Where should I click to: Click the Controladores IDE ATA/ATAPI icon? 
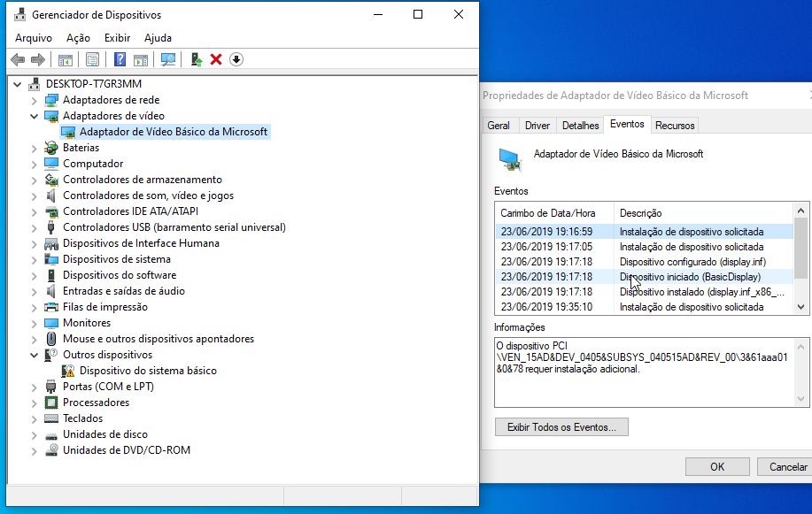[x=50, y=211]
